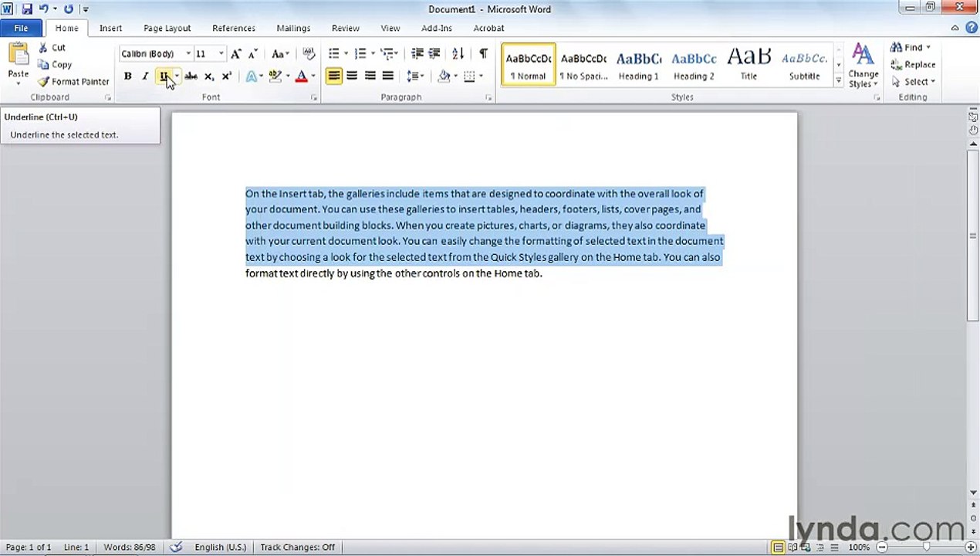
Task: Open line spacing options
Action: [x=415, y=76]
